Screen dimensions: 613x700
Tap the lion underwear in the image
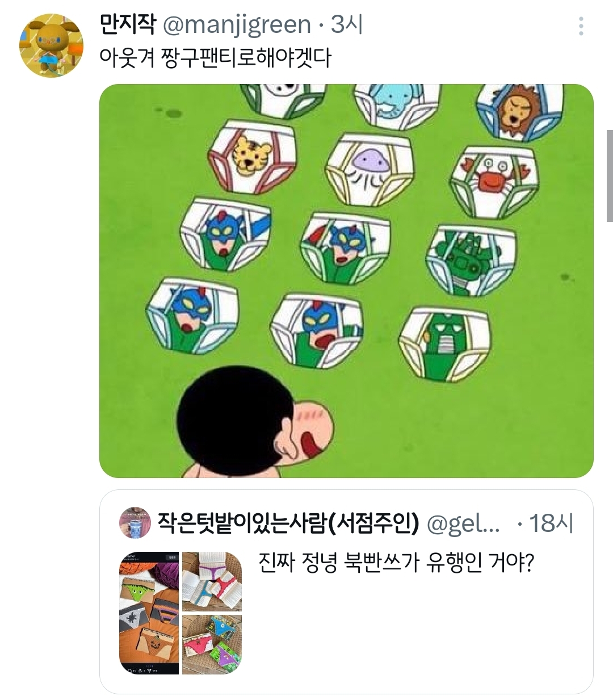pos(519,111)
